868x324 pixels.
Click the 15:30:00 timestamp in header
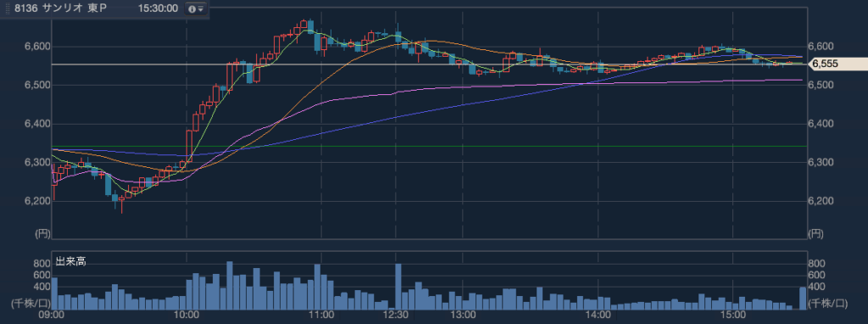point(159,8)
